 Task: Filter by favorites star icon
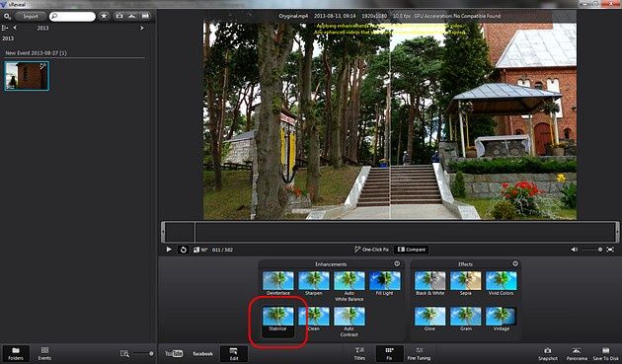tap(104, 16)
